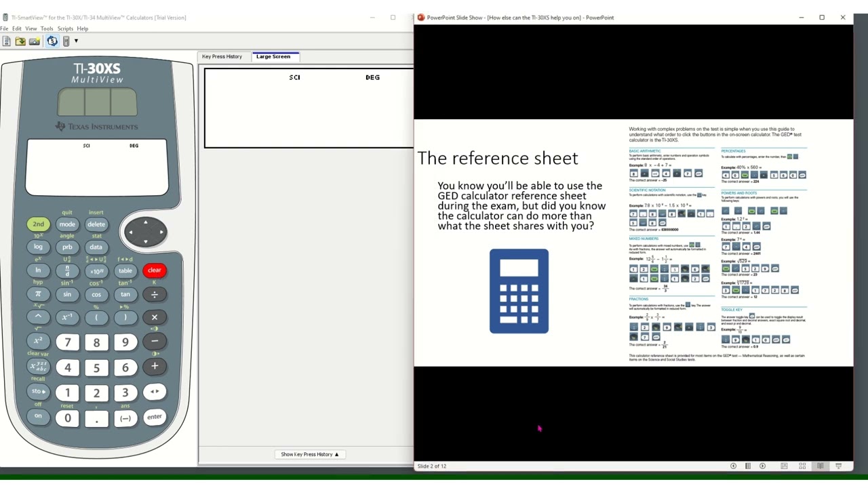Click the cos key
868x488 pixels.
click(x=96, y=294)
